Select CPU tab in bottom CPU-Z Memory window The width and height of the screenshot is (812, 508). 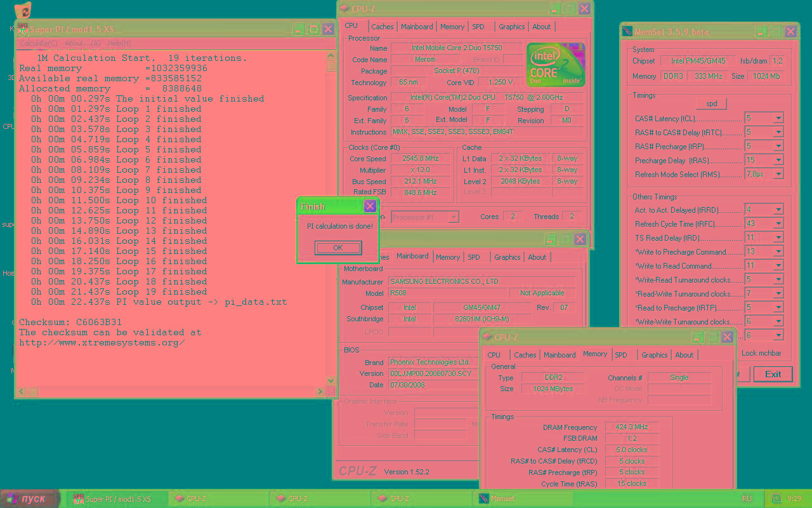pos(494,355)
